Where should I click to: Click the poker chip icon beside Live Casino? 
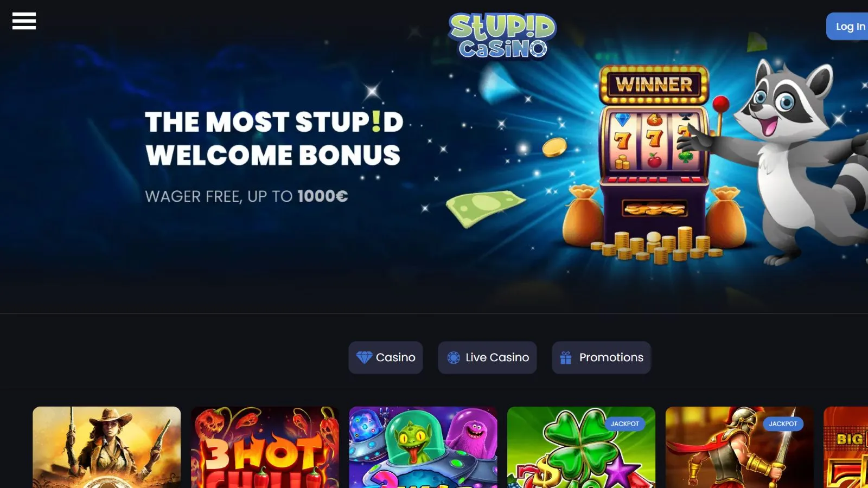coord(454,357)
